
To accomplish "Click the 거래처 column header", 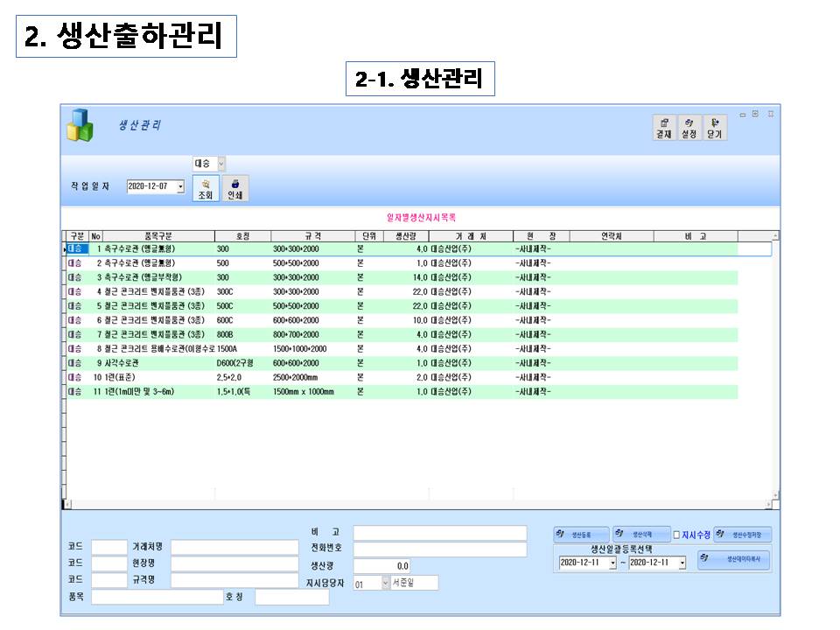I will click(471, 236).
